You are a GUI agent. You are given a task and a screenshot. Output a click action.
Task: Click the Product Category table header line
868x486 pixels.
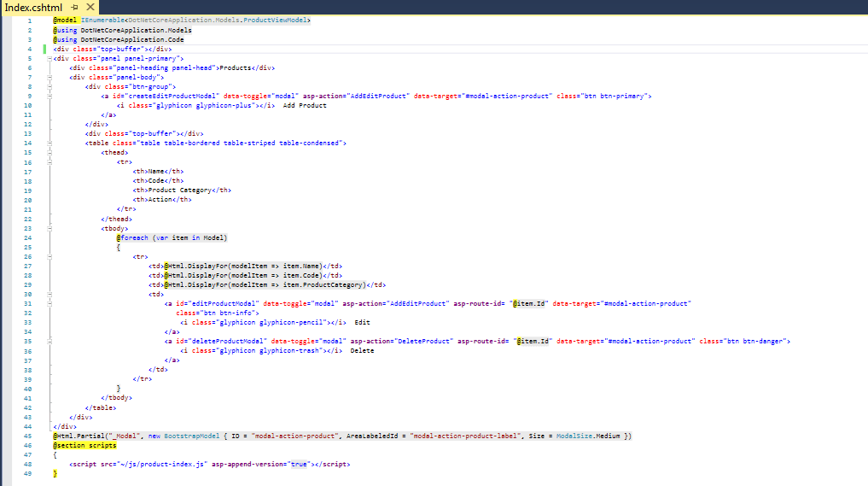coord(182,190)
